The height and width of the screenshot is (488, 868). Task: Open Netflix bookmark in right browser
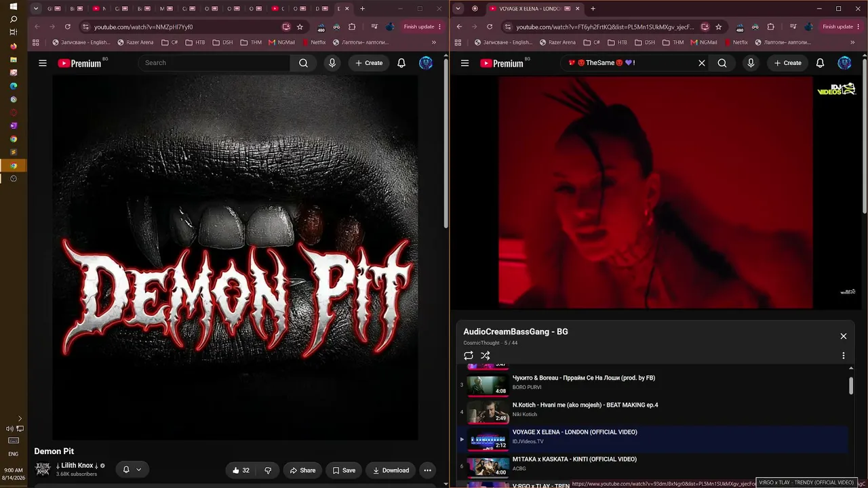tap(736, 42)
